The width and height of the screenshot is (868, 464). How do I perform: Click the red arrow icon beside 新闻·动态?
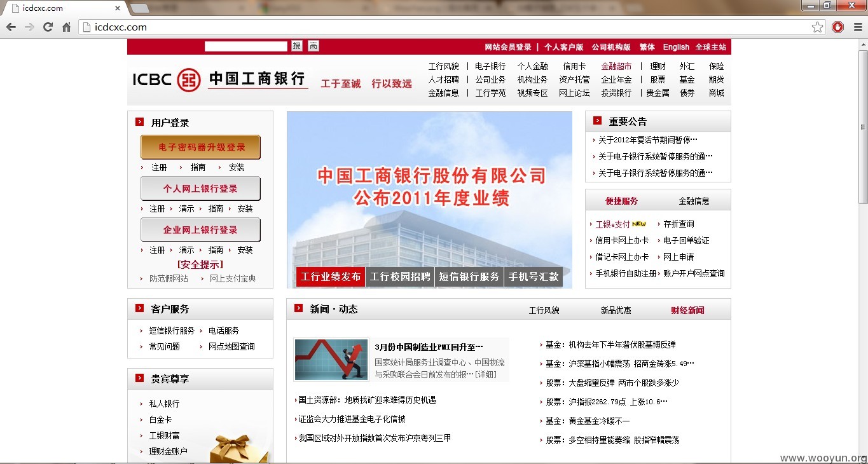[x=298, y=308]
